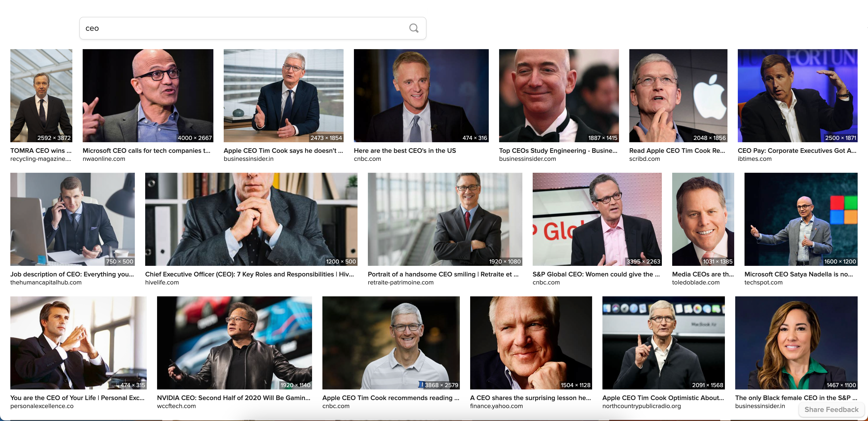Screen dimensions: 868x421
Task: Click the scribd.com source text
Action: [644, 159]
